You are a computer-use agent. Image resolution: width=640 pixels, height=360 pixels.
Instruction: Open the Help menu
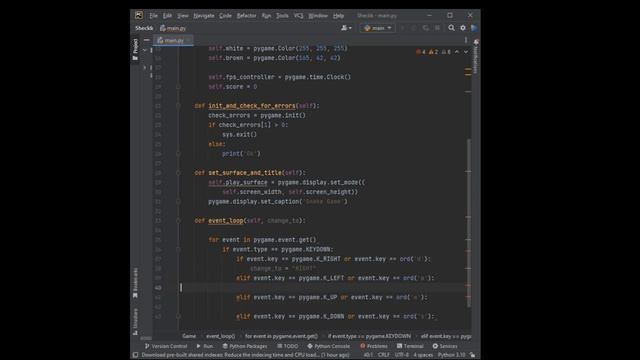coord(338,16)
